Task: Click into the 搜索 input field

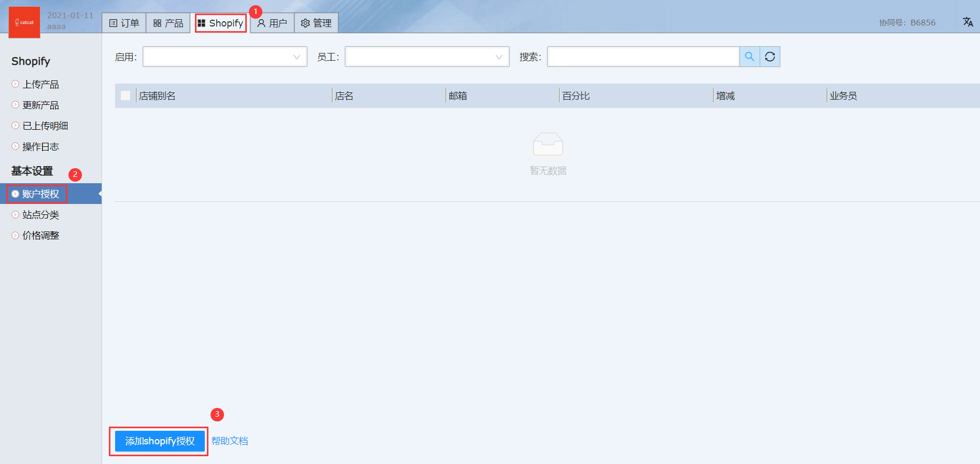Action: (643, 57)
